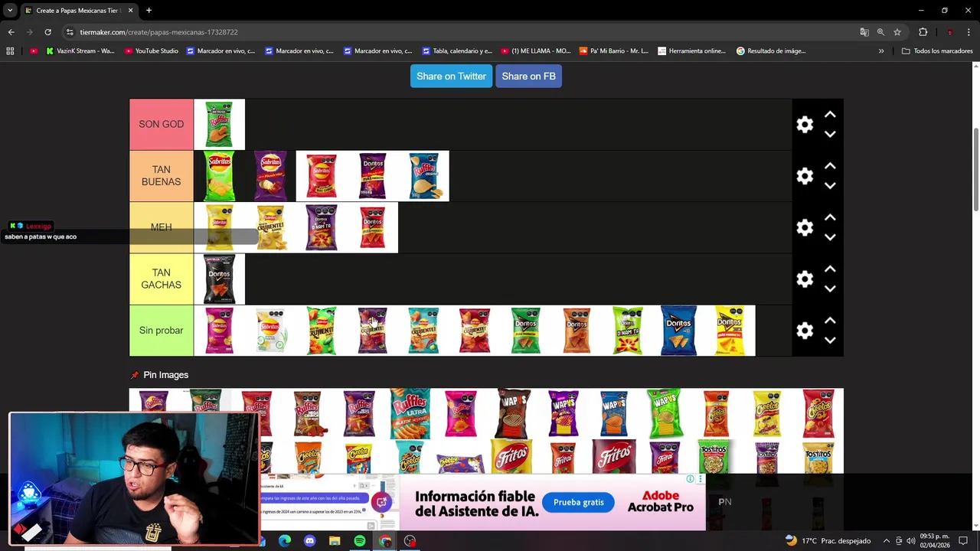Click Share on Twitter button

click(451, 76)
